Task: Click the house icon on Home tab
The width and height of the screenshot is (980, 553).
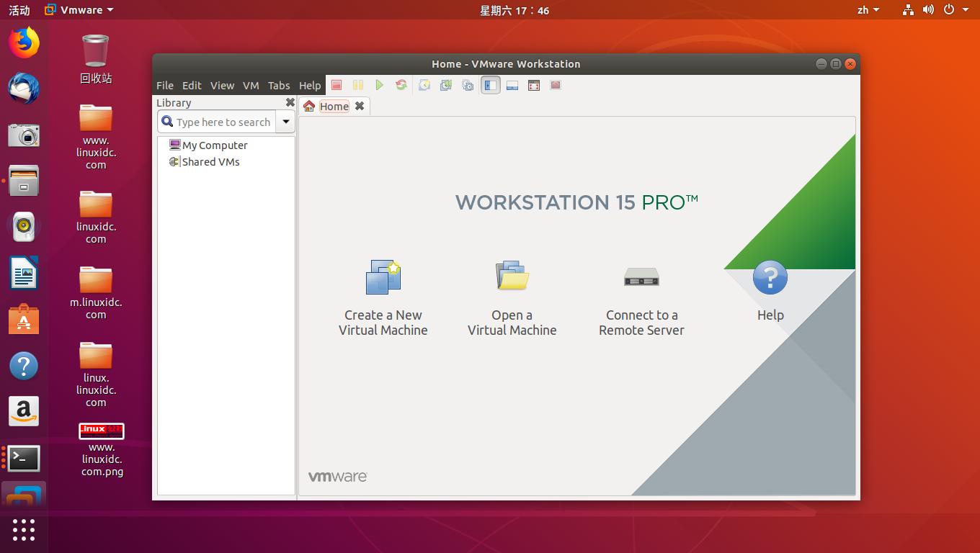Action: click(x=309, y=106)
